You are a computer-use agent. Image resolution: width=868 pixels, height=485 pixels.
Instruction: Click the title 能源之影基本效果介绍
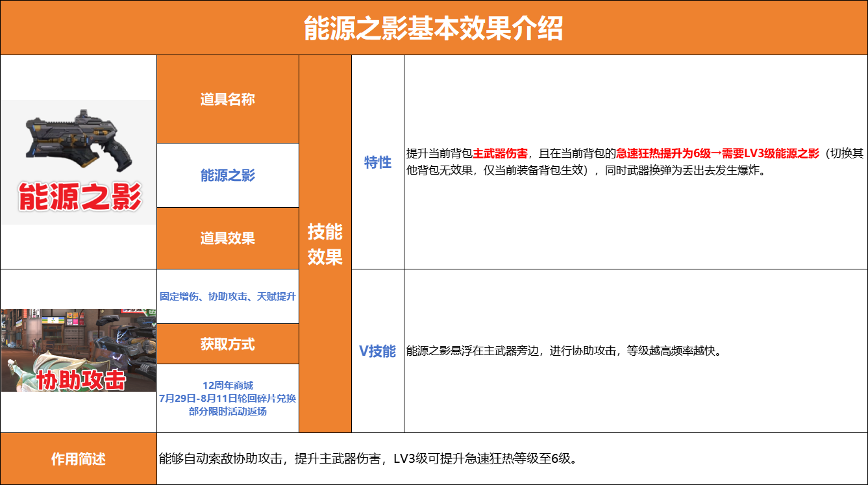pos(433,29)
